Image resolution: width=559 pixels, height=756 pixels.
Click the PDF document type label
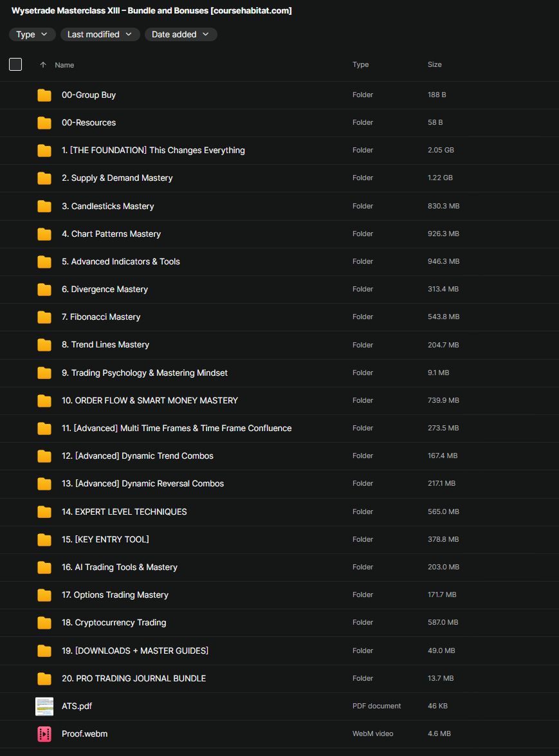(x=376, y=706)
